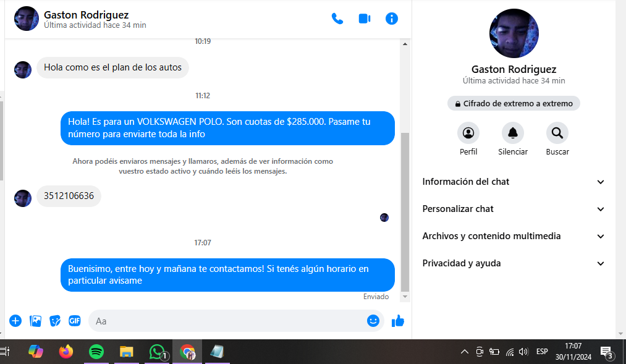Screen dimensions: 626x364
Task: Expand Privacidad y ayuda section
Action: tap(513, 263)
